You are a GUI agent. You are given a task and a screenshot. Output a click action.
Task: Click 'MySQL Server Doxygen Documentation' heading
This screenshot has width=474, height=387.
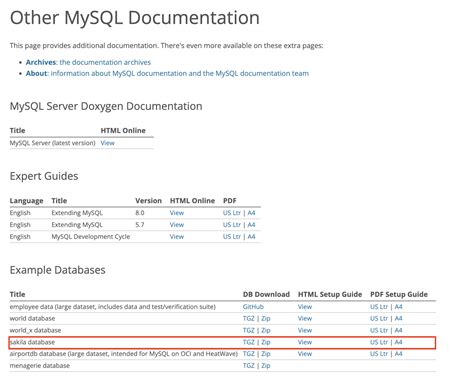(x=106, y=106)
